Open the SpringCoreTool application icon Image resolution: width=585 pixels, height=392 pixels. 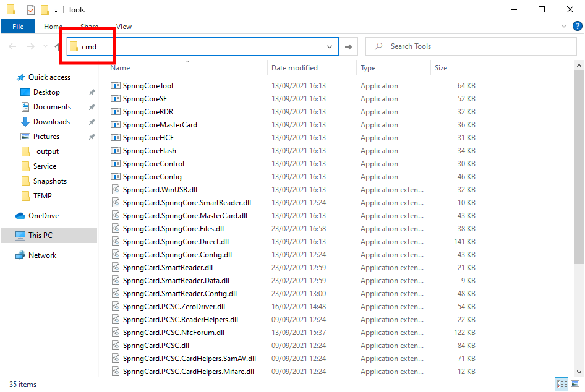click(116, 86)
